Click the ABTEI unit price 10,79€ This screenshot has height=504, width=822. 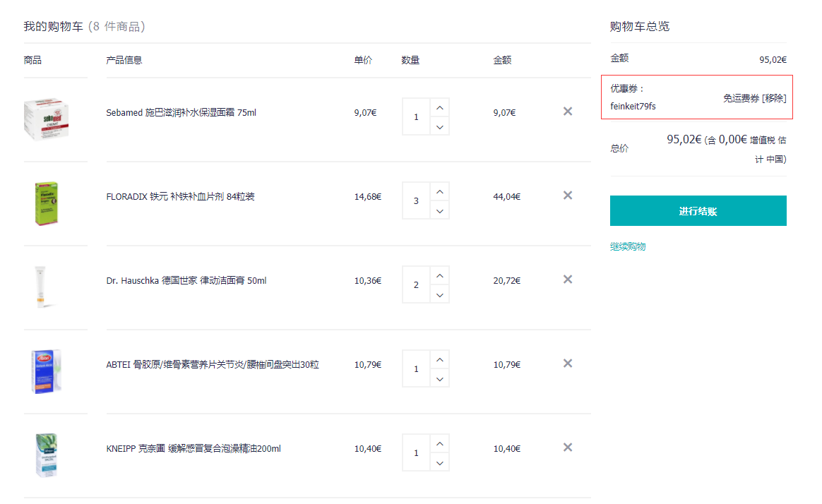[x=368, y=365]
